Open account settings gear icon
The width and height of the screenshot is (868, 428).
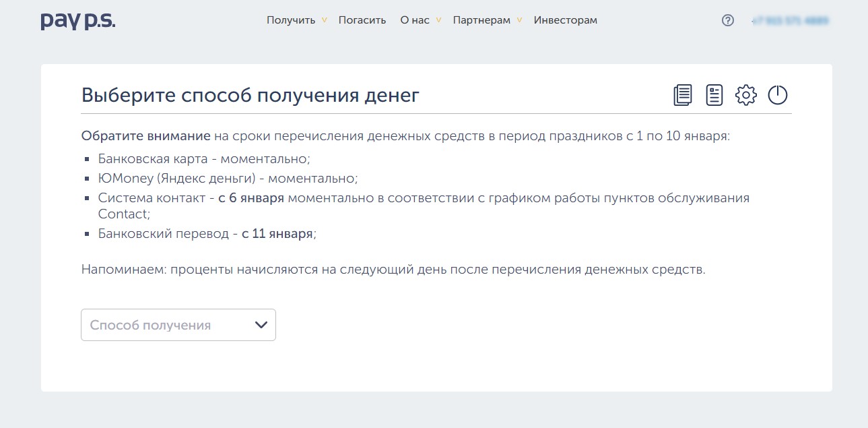745,95
